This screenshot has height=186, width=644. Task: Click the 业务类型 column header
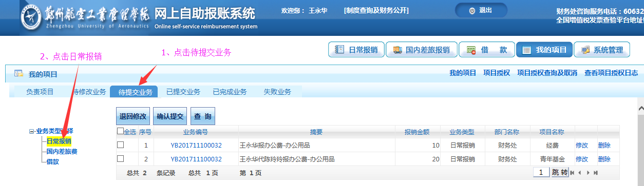click(462, 132)
